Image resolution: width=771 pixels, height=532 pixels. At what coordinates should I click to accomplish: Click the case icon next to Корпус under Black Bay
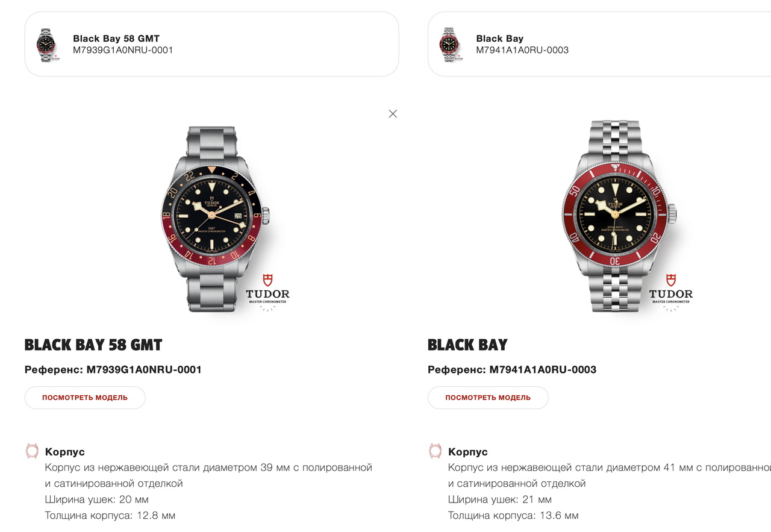pos(435,451)
